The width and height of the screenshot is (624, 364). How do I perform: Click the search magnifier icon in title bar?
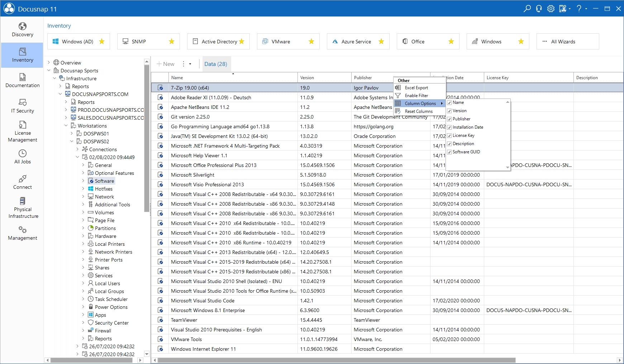pos(527,9)
